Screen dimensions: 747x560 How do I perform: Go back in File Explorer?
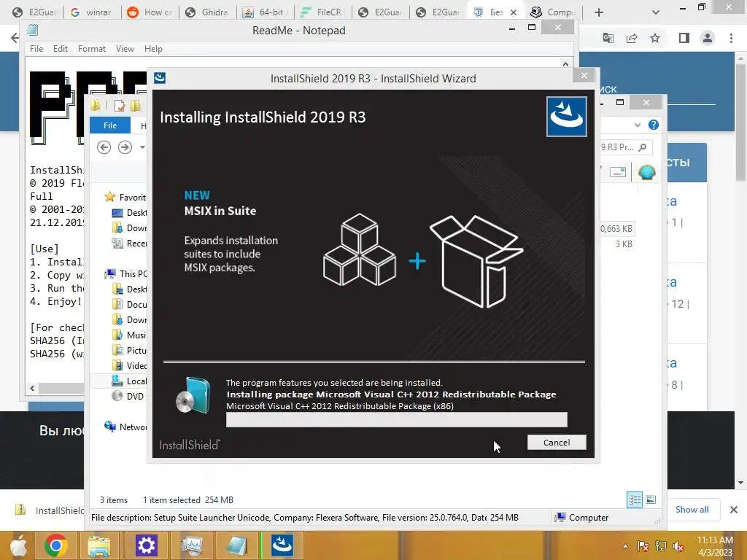pos(104,147)
